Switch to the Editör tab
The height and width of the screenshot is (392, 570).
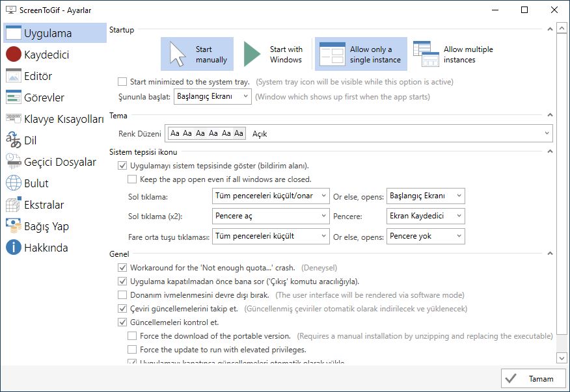(x=55, y=75)
